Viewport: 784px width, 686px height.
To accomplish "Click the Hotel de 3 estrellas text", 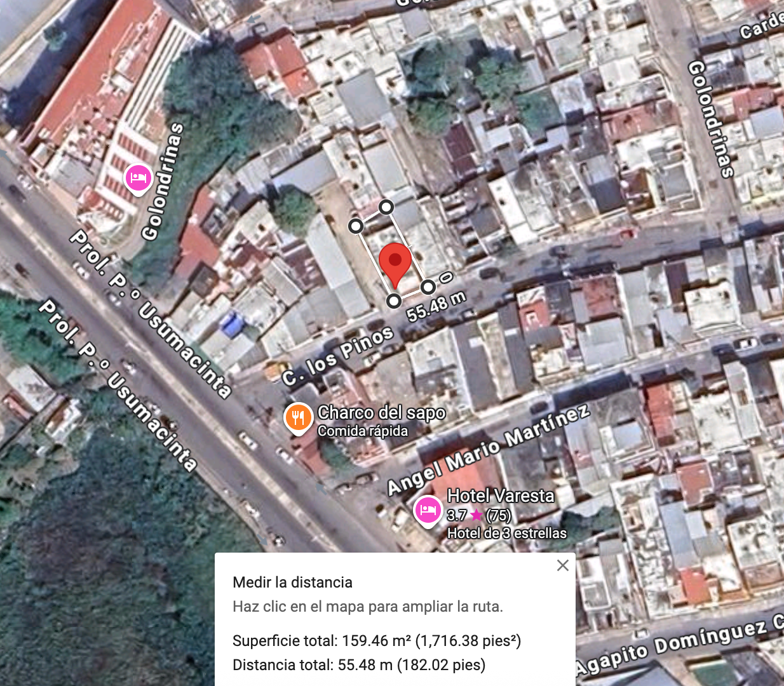I will click(x=507, y=533).
